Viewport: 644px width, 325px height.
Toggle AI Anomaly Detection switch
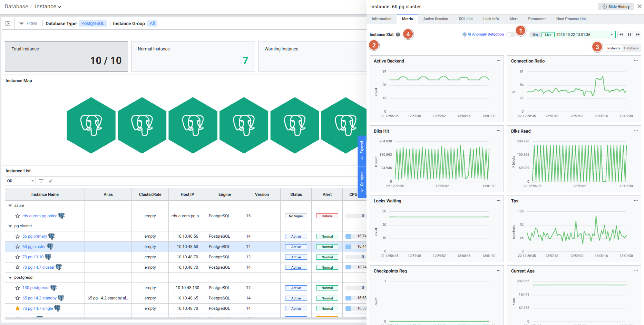tap(510, 35)
